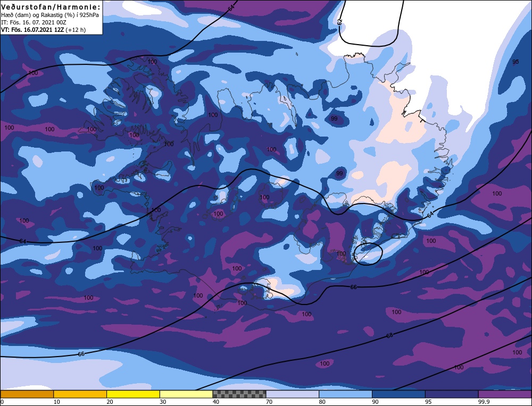Pick the bright yellow 20–30 legend swatch

point(133,394)
